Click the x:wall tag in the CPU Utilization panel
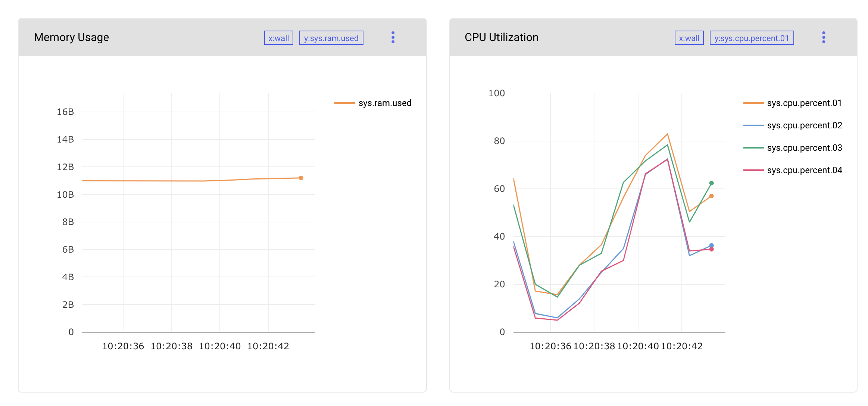Screen dimensions: 868x406 click(x=689, y=38)
